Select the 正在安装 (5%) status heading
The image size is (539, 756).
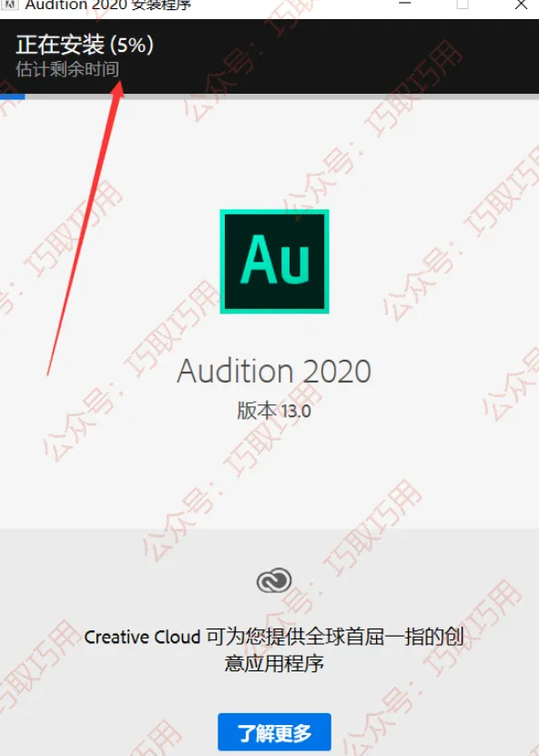coord(85,45)
